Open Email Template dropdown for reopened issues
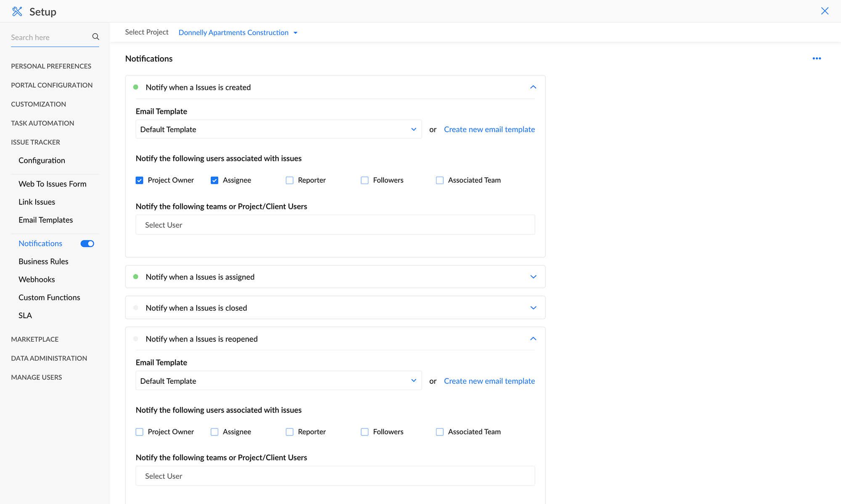The image size is (841, 504). click(x=278, y=381)
